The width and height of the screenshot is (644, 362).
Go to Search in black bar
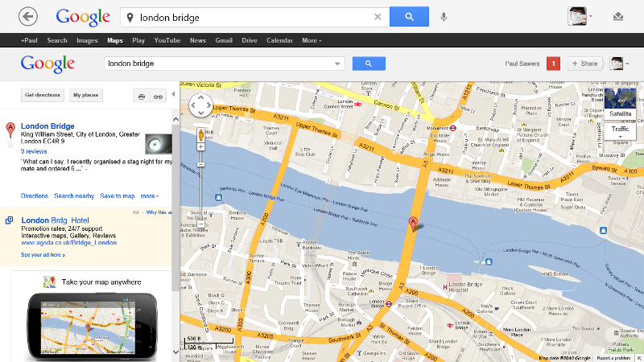click(x=57, y=40)
